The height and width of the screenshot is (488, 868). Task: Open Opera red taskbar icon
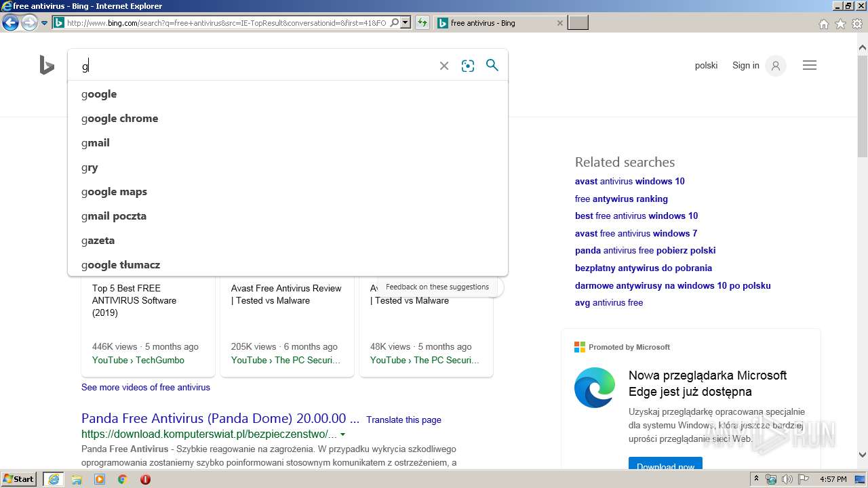pos(145,479)
